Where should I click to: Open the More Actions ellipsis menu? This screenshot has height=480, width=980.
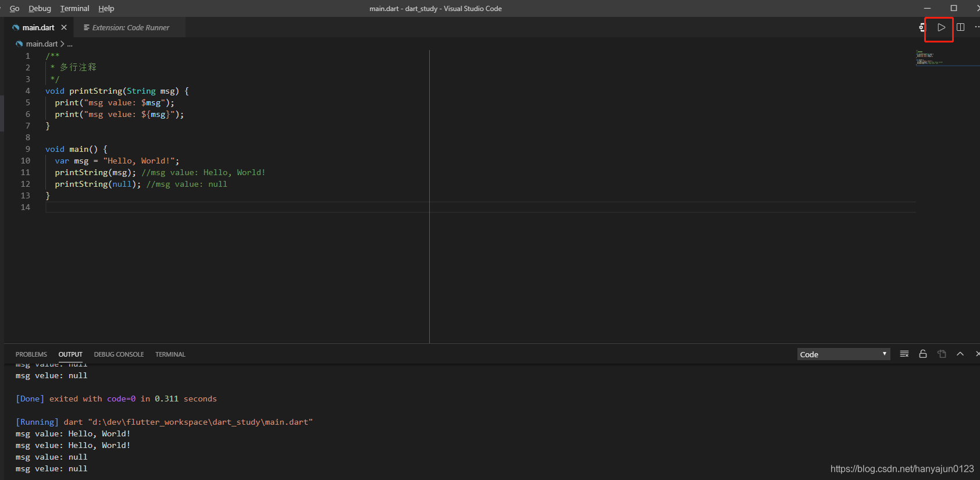977,27
